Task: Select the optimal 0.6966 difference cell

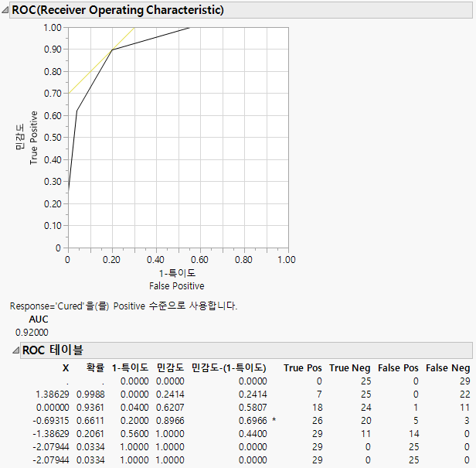Action: pyautogui.click(x=253, y=421)
